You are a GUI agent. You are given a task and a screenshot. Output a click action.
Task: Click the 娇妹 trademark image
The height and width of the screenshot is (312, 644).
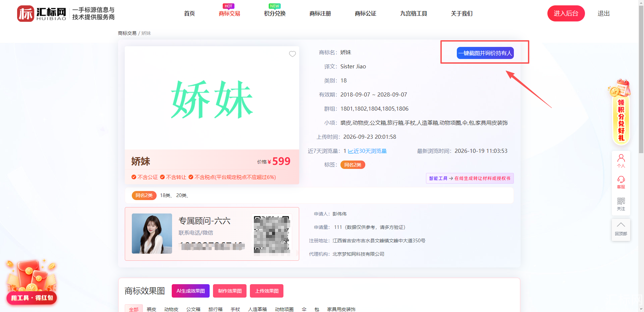(x=212, y=98)
